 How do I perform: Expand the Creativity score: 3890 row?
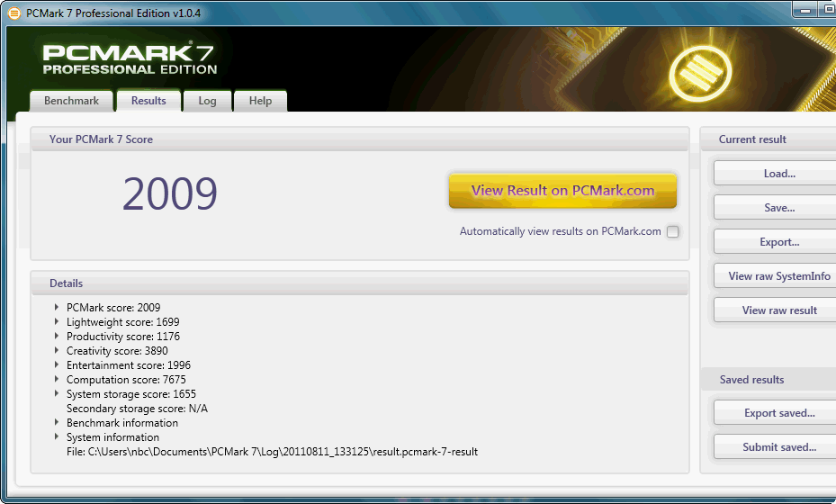pyautogui.click(x=56, y=350)
